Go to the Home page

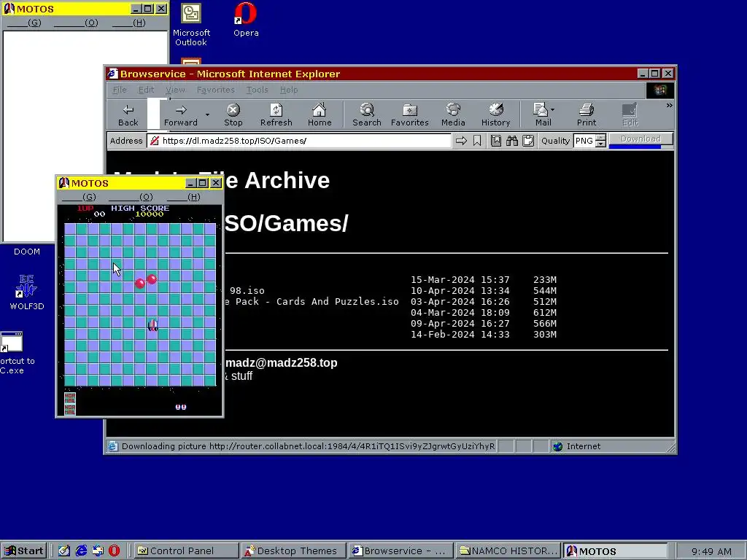coord(320,114)
